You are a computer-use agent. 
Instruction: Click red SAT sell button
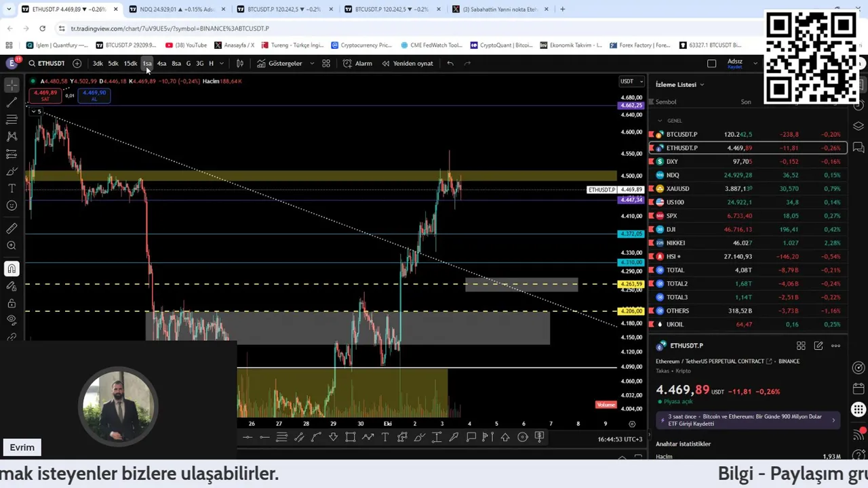45,96
